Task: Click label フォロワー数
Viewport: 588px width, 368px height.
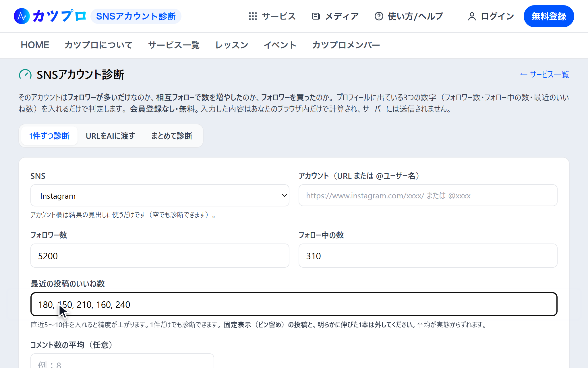Action: click(49, 235)
